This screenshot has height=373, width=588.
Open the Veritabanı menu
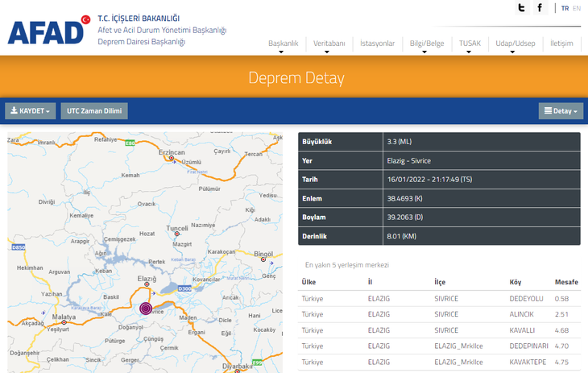point(329,44)
